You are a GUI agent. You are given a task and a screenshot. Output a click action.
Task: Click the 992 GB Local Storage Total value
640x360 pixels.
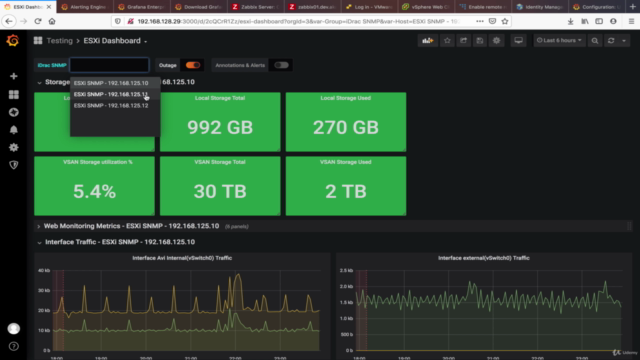[x=220, y=127]
